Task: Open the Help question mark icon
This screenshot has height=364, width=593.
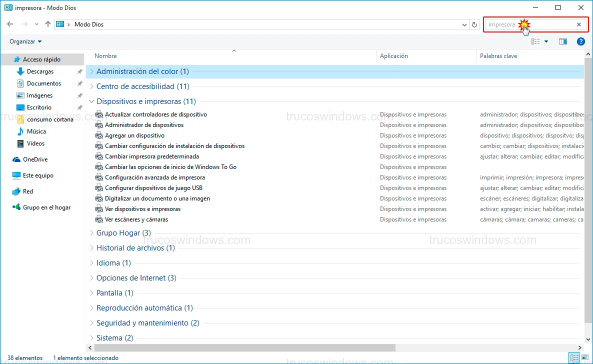Action: point(580,41)
